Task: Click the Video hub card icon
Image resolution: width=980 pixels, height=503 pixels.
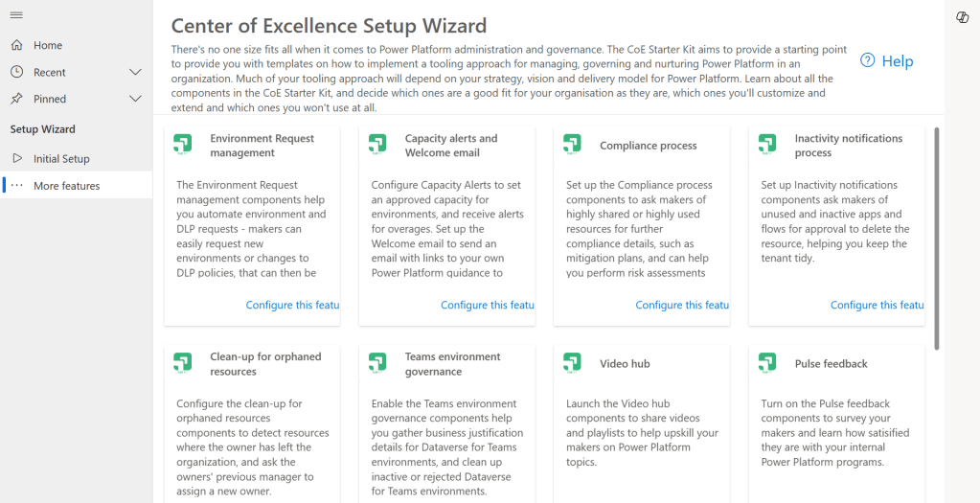Action: [x=572, y=363]
